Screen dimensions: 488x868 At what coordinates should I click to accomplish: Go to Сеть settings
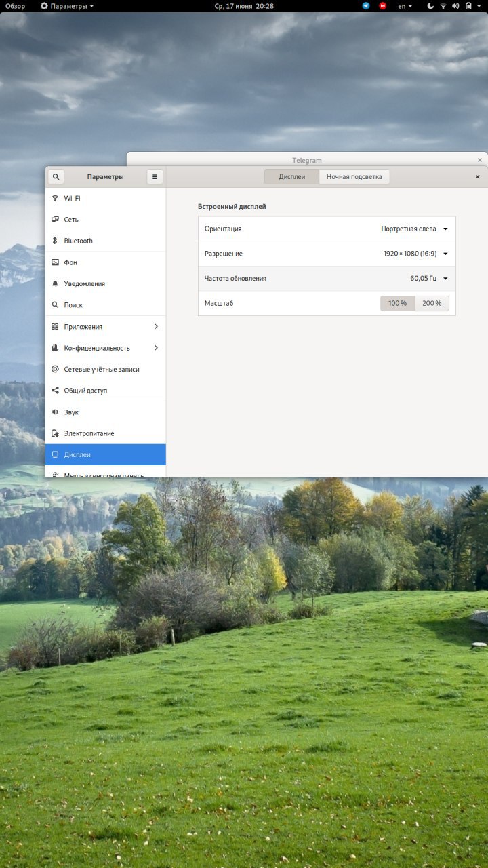pyautogui.click(x=105, y=220)
